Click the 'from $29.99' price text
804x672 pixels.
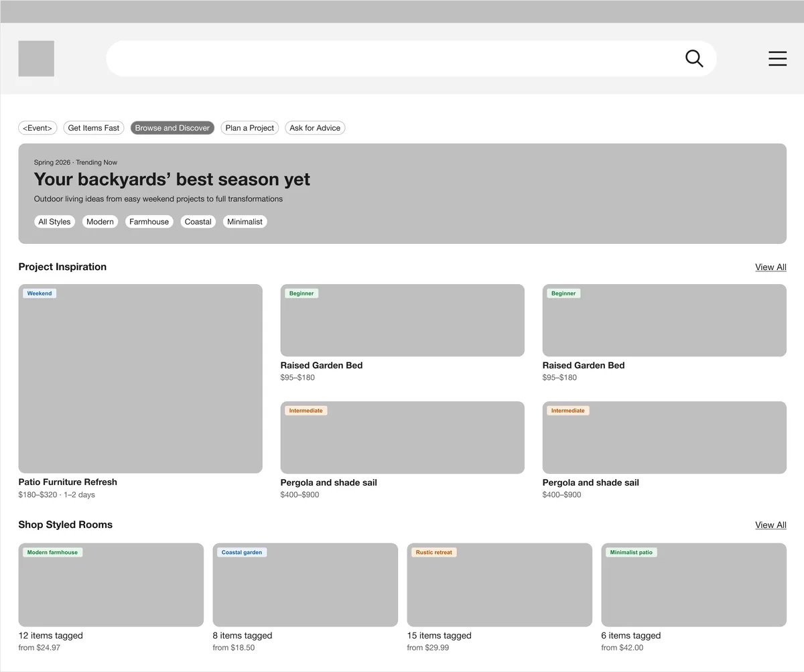(x=428, y=648)
